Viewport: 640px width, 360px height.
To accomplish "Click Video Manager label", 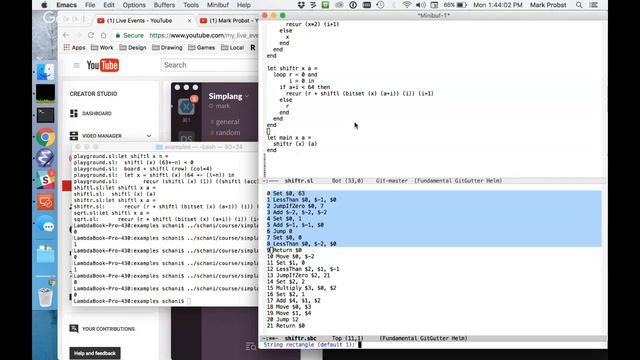I will pyautogui.click(x=102, y=136).
